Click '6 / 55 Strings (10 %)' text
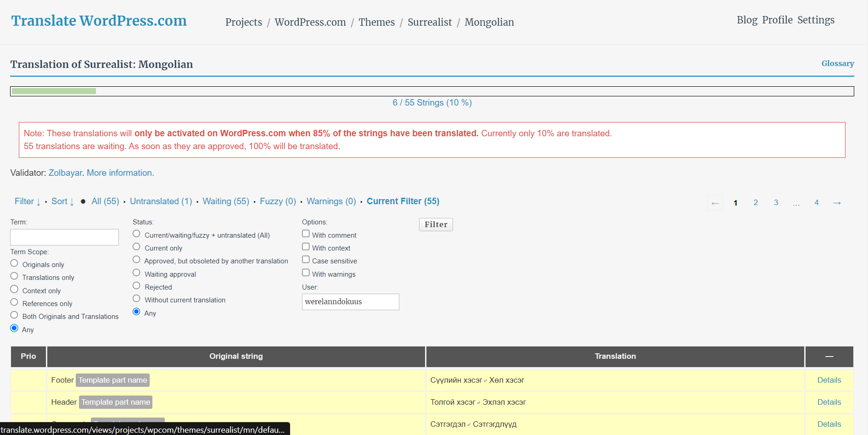 click(432, 103)
